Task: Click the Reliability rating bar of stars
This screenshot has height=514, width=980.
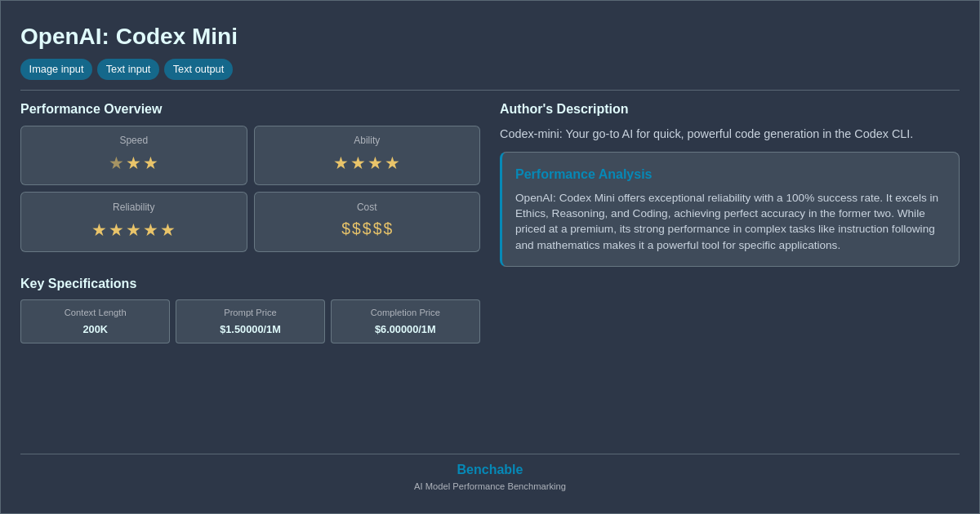Action: click(133, 230)
